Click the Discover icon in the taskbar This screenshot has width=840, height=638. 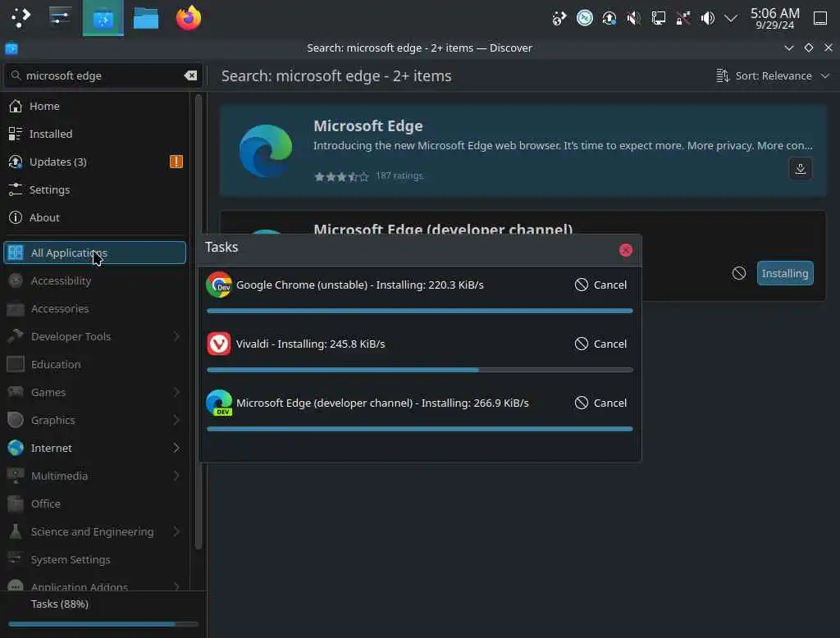pyautogui.click(x=103, y=18)
